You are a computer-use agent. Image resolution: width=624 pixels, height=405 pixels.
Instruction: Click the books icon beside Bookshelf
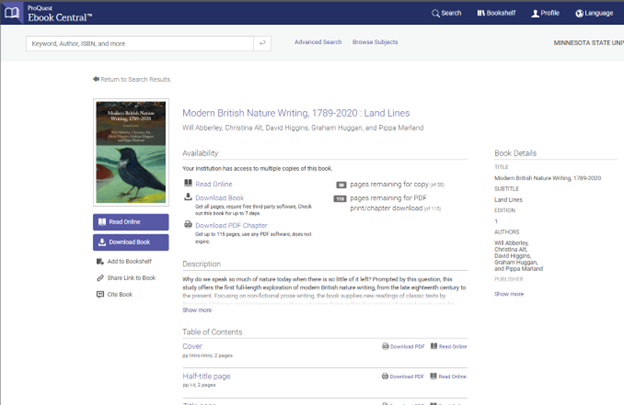coord(481,13)
